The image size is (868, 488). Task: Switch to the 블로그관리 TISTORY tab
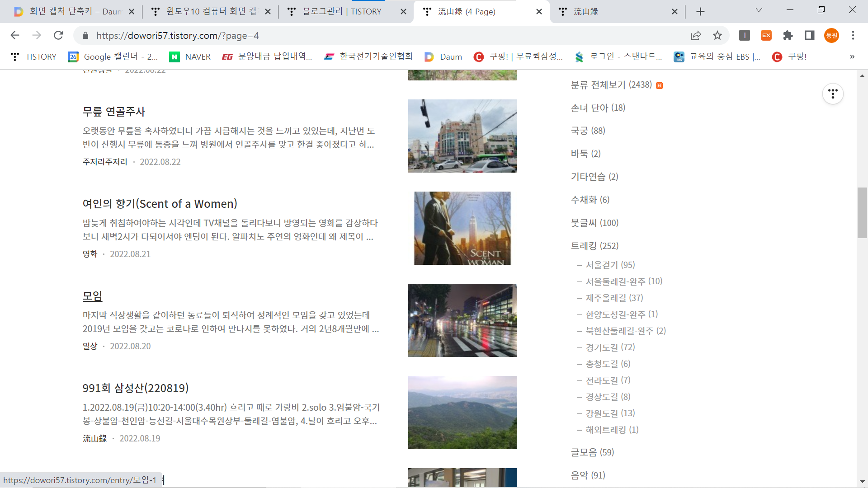click(x=342, y=11)
